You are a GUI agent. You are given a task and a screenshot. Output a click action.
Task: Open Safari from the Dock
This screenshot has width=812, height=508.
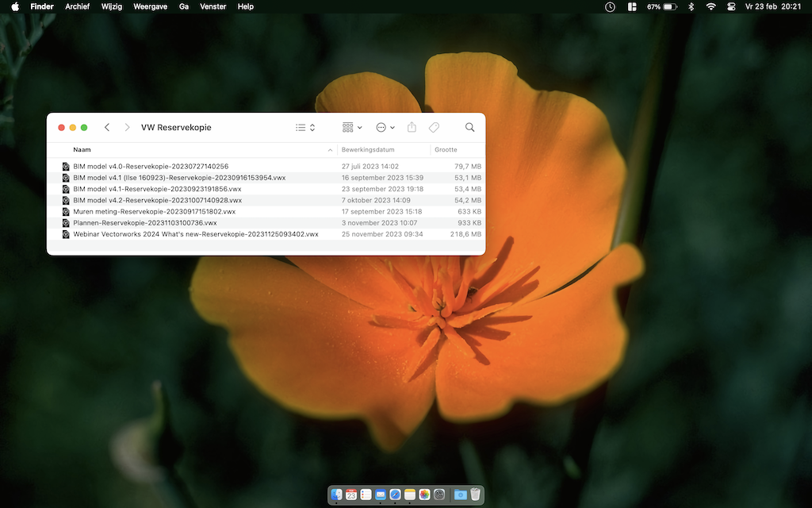click(x=395, y=495)
